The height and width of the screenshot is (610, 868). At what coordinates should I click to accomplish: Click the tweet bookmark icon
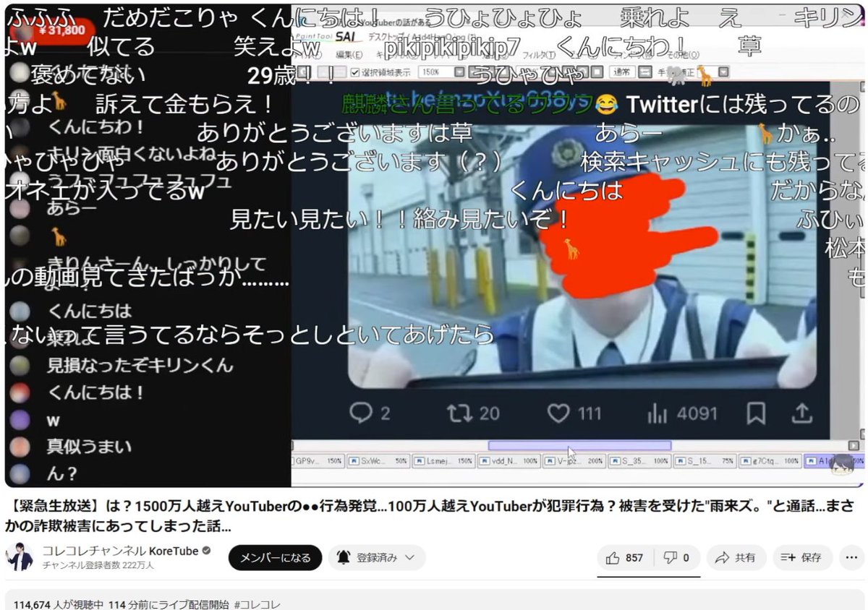pos(757,413)
